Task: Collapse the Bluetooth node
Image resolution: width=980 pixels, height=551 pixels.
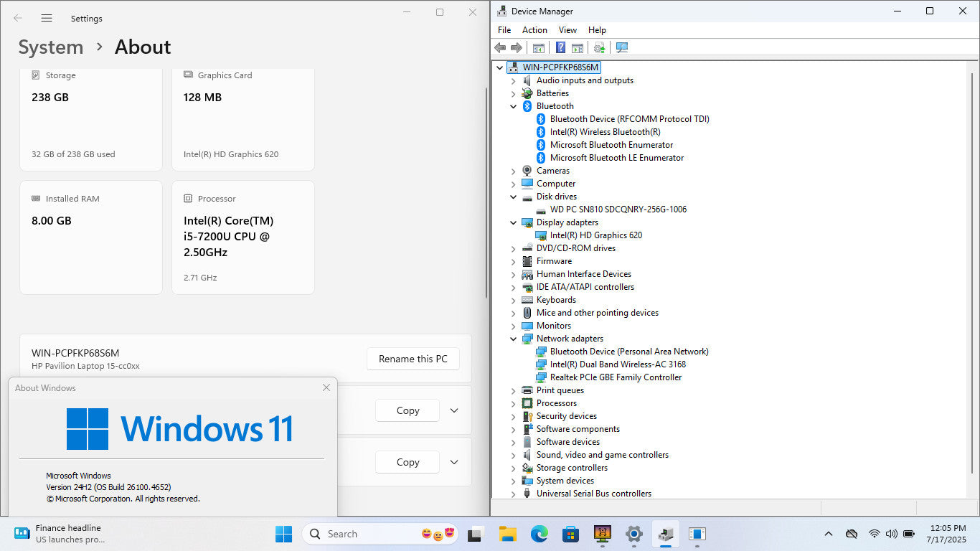Action: click(x=514, y=106)
